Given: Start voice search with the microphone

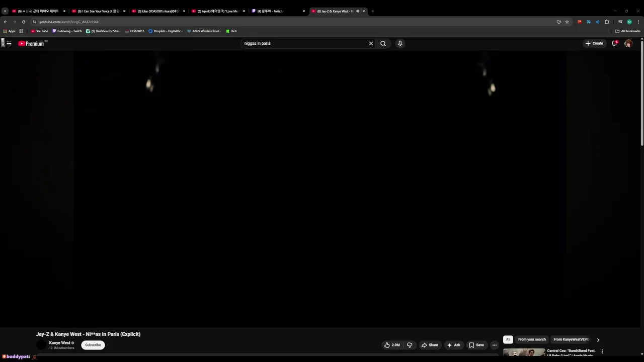Looking at the screenshot, I should pos(400,44).
